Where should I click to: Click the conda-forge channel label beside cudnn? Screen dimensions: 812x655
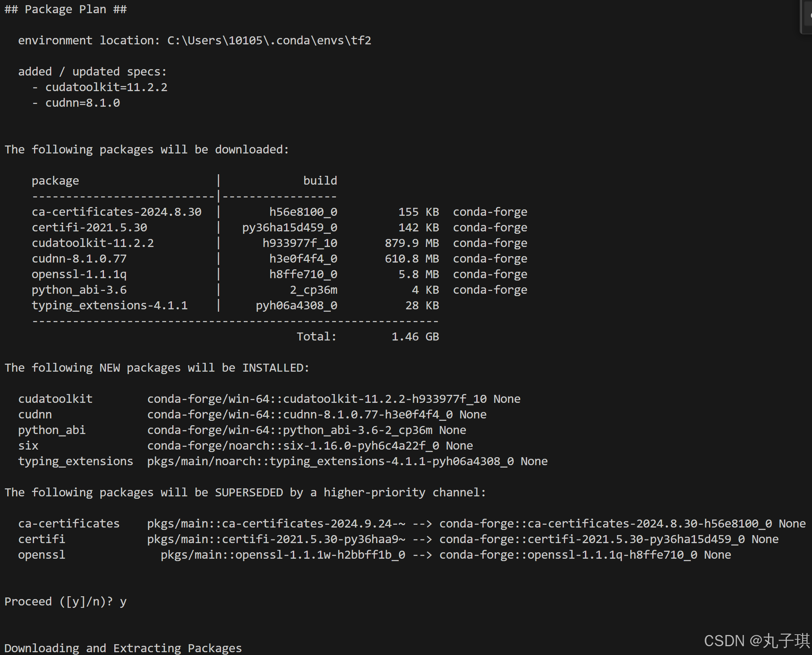click(490, 258)
